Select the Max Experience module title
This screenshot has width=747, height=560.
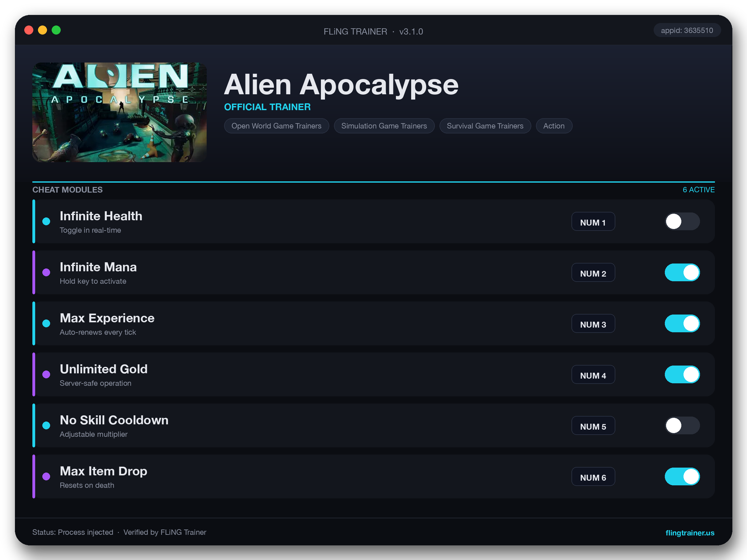pyautogui.click(x=107, y=318)
